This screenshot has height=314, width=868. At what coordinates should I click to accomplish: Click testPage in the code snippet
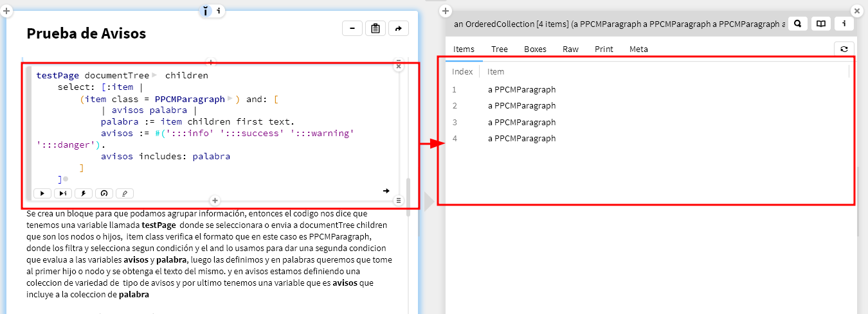click(x=58, y=75)
